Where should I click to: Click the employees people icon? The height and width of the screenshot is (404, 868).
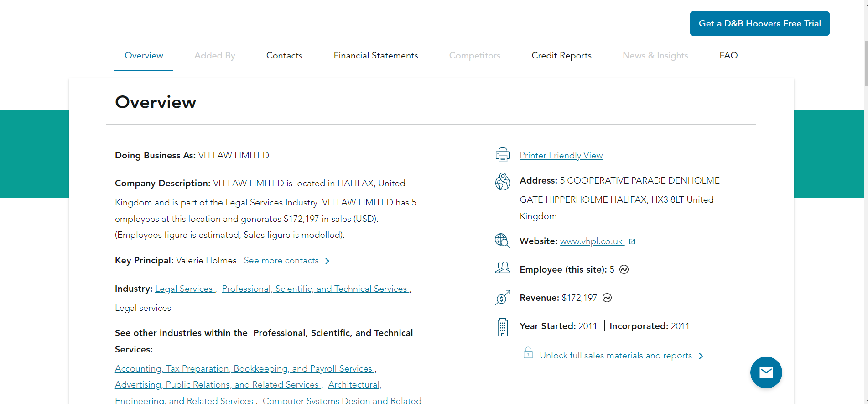click(x=503, y=268)
